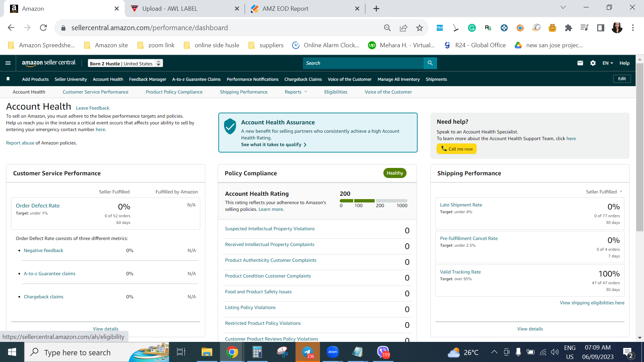Screen dimensions: 644x362
Task: Open the Eligibilities tab
Action: 336,92
